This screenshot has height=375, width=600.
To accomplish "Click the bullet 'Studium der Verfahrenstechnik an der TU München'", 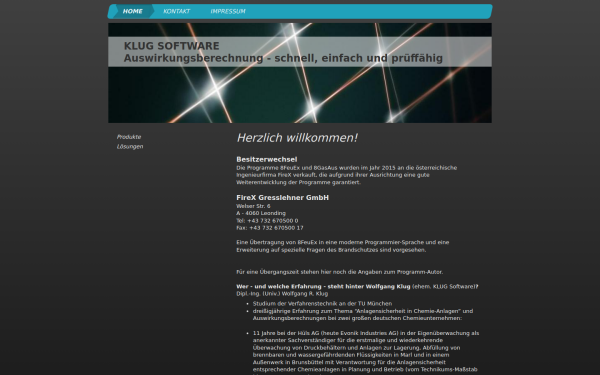I will (x=322, y=303).
